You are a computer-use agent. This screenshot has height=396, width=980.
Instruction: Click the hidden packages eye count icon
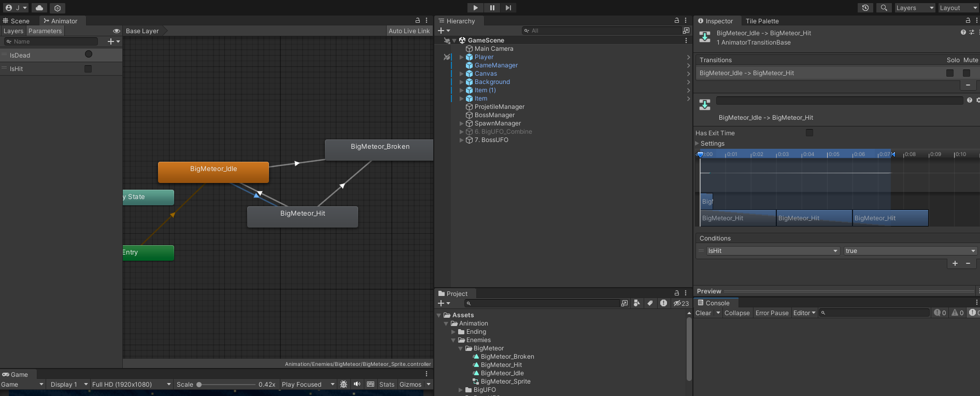coord(681,303)
